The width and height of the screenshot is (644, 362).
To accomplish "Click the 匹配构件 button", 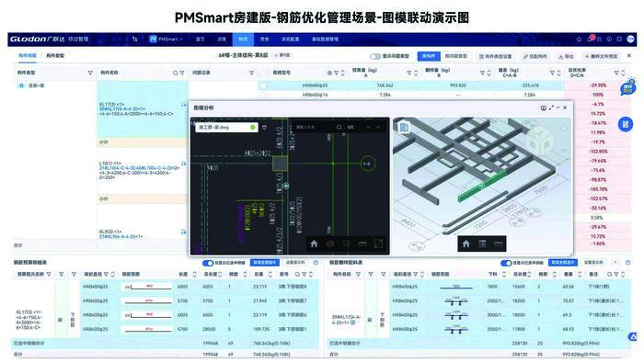I will 535,56.
